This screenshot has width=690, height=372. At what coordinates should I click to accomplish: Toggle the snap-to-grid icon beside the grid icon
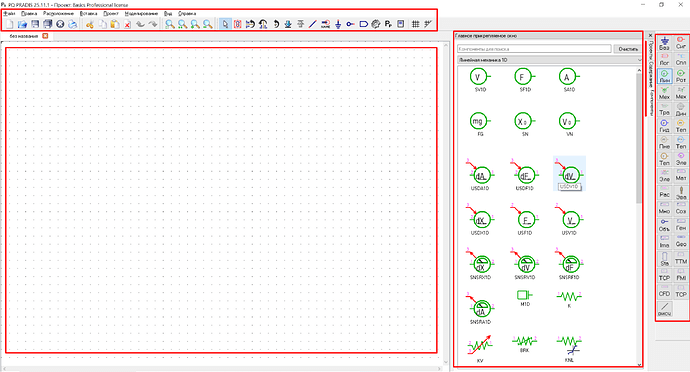[428, 24]
